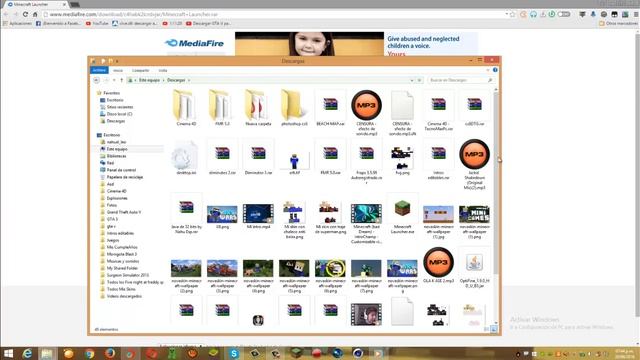Select the OLA K ASE 2.mp3 file
Viewport: 640px width, 360px height.
(x=438, y=265)
